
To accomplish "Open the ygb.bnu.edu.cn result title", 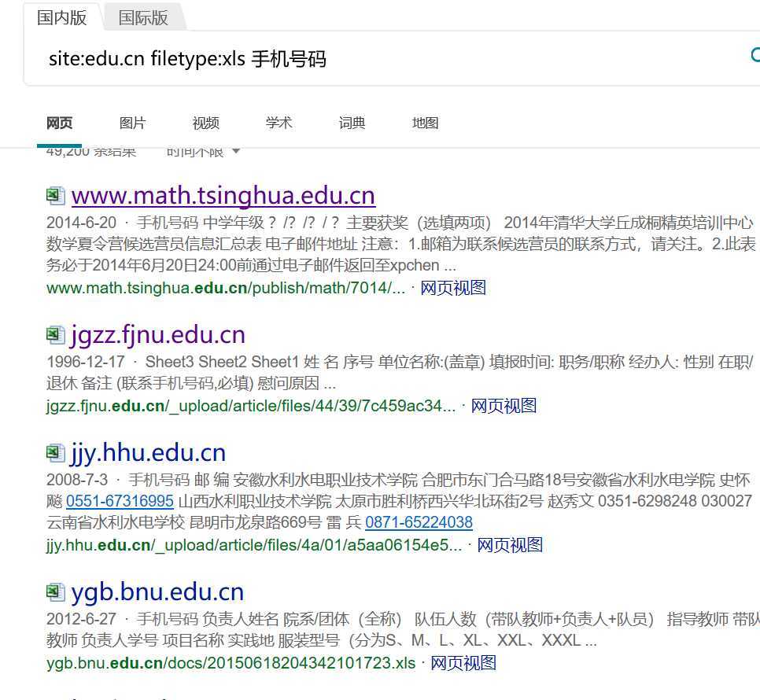I will coord(157,591).
